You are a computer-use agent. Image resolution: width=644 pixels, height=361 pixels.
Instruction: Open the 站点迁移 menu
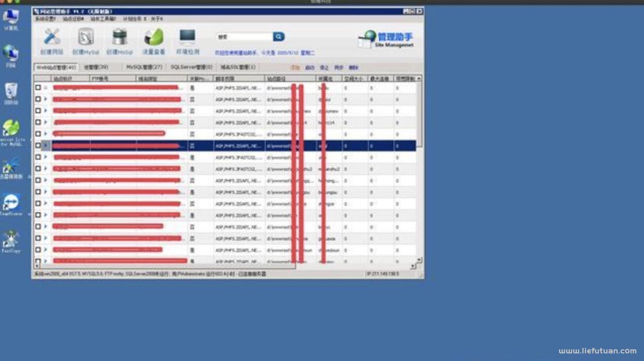tap(73, 19)
